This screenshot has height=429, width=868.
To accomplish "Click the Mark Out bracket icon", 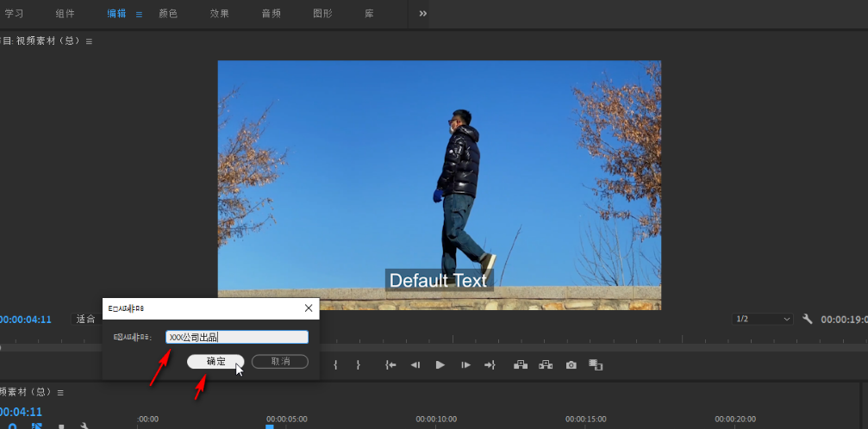I will pos(358,365).
